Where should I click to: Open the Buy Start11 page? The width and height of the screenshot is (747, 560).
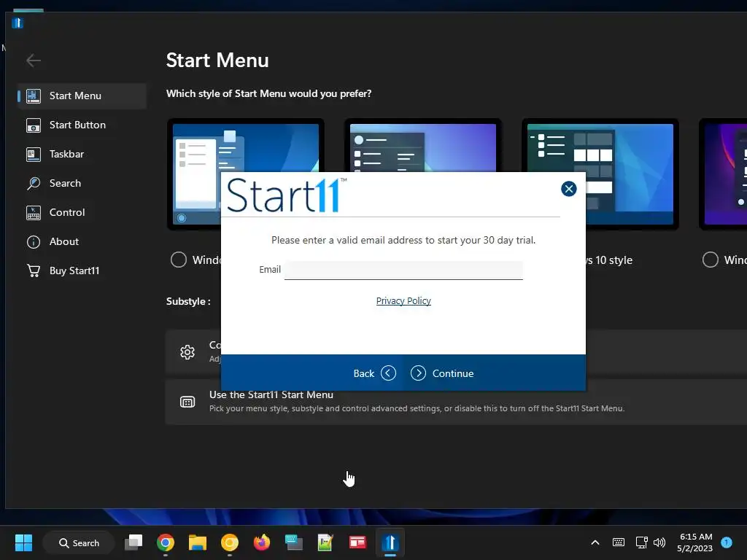pos(82,271)
